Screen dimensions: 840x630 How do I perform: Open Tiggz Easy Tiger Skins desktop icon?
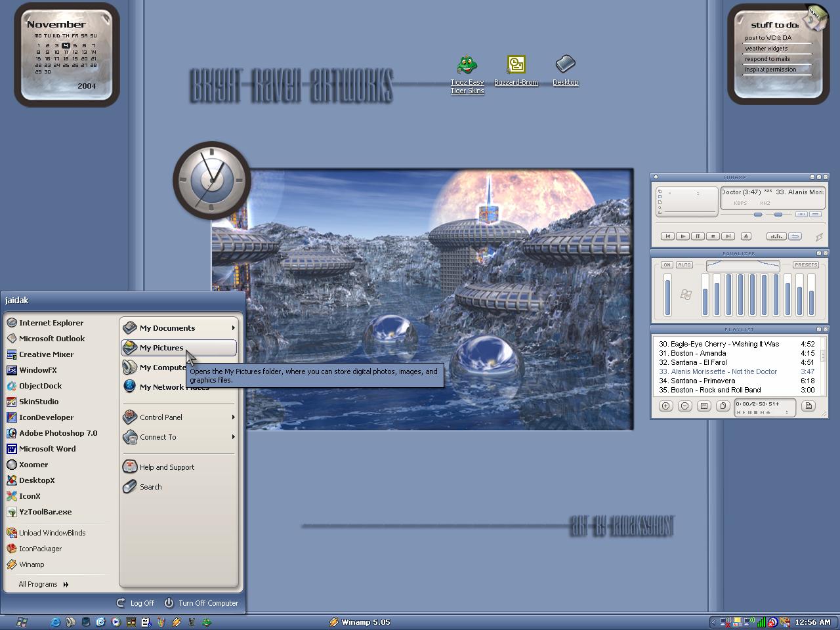point(467,75)
